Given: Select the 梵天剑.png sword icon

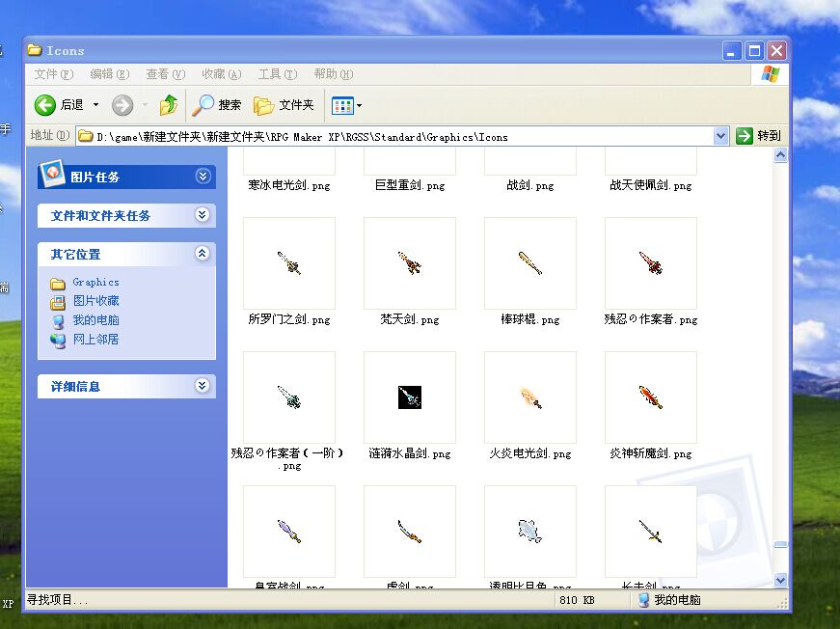Looking at the screenshot, I should tap(410, 263).
